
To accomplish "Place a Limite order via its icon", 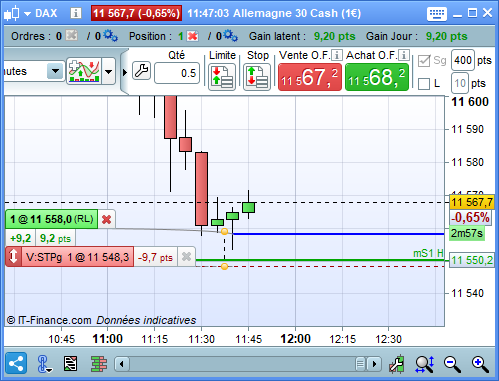I will point(222,77).
